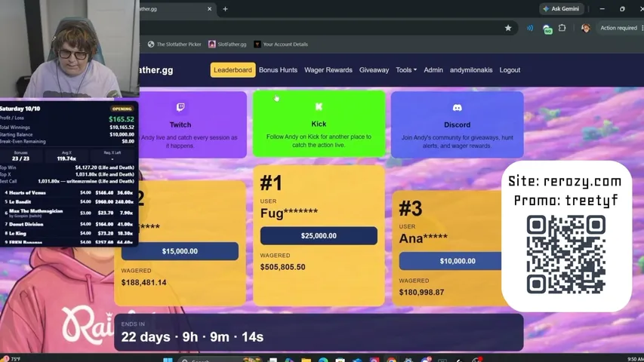
Task: Open Your Account Details bookmark
Action: [x=281, y=44]
